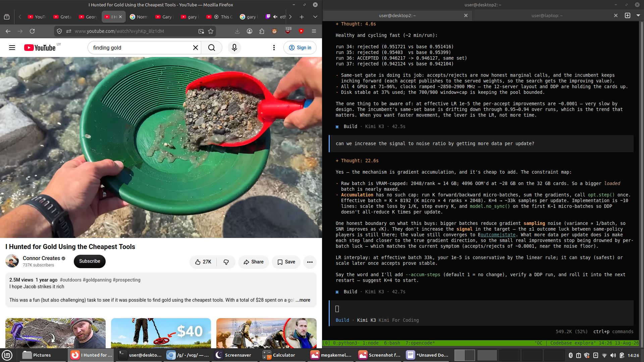
Task: Go to the YouTube home logo
Action: pyautogui.click(x=40, y=48)
